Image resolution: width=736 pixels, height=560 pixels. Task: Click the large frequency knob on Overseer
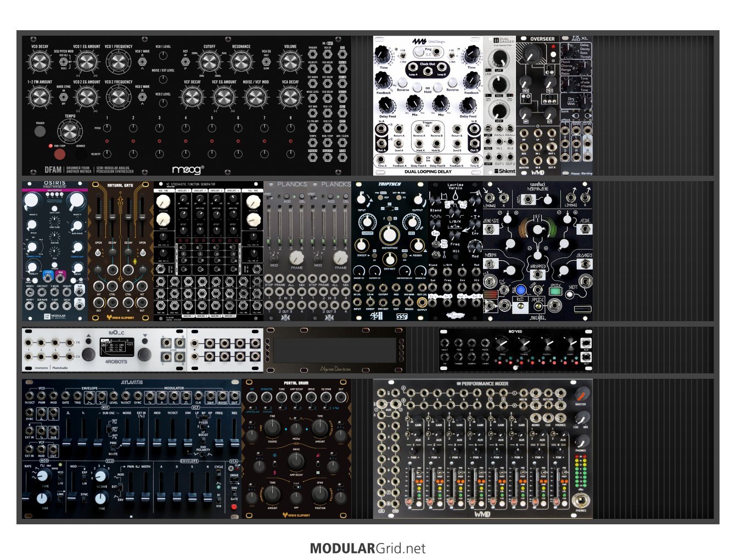[531, 55]
